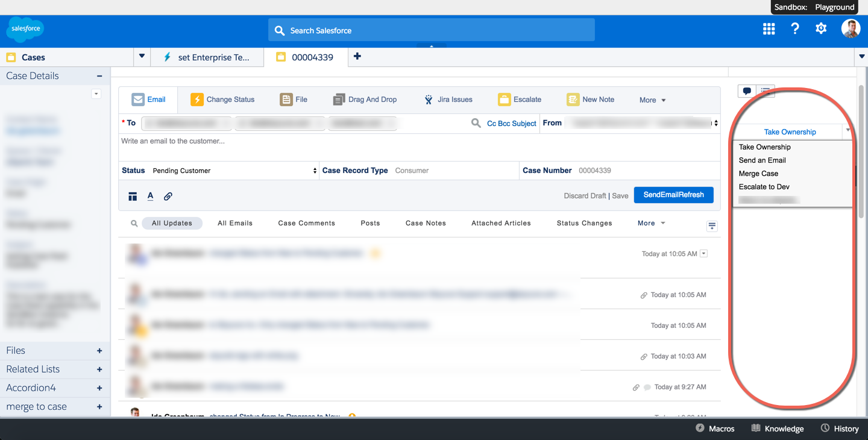Select the Email publisher tab
868x440 pixels.
[x=148, y=99]
